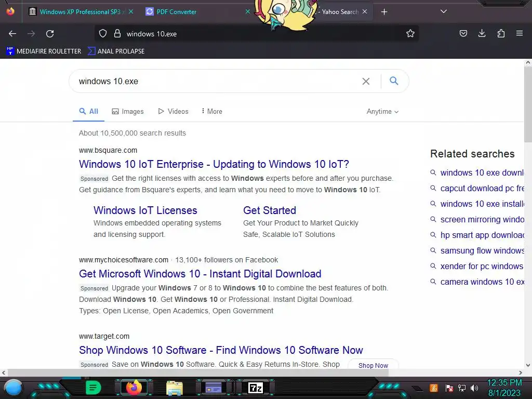Open the extensions puzzle icon
Screen dimensions: 532x399
(501, 33)
